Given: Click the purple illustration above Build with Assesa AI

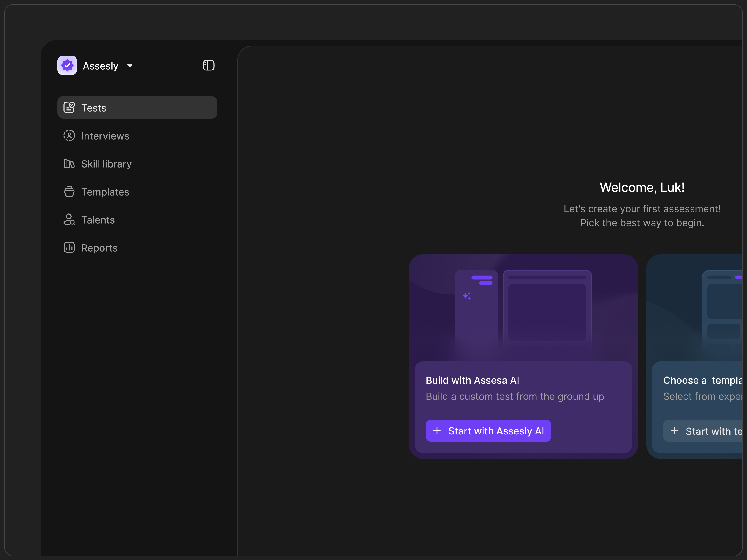Looking at the screenshot, I should [523, 307].
